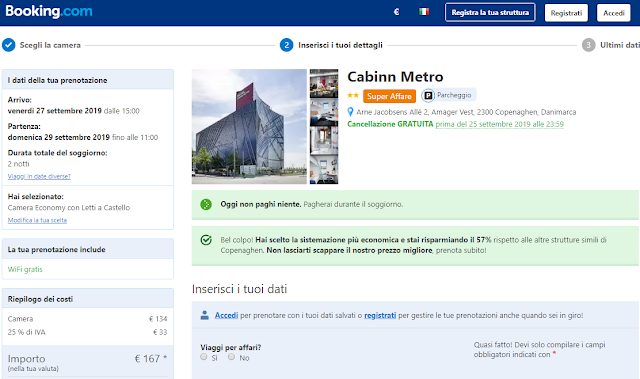Click the Riepilogo dei costi header
Image resolution: width=640 pixels, height=379 pixels.
click(88, 299)
